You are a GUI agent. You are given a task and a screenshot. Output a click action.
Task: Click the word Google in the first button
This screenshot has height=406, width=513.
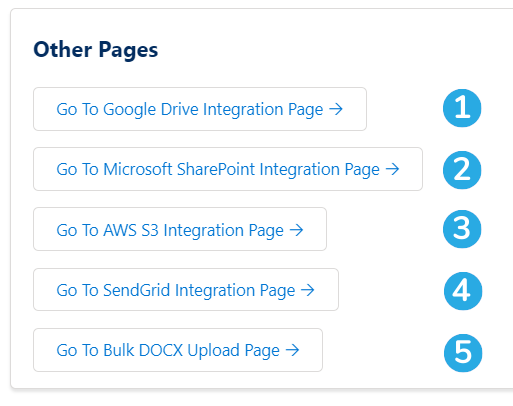(x=130, y=110)
